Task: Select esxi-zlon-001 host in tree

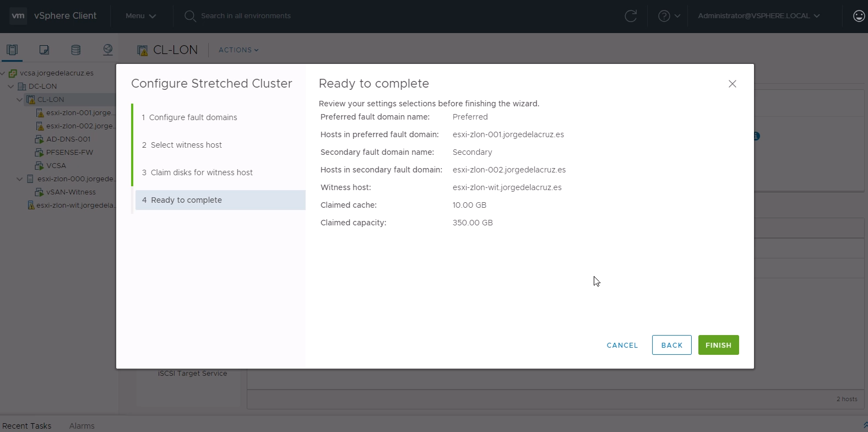Action: click(80, 112)
